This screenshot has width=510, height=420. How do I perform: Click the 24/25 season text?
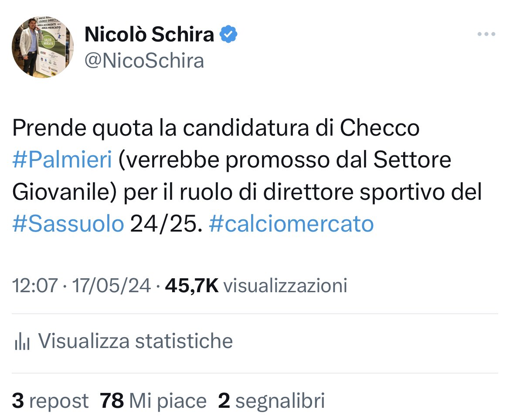point(167,224)
